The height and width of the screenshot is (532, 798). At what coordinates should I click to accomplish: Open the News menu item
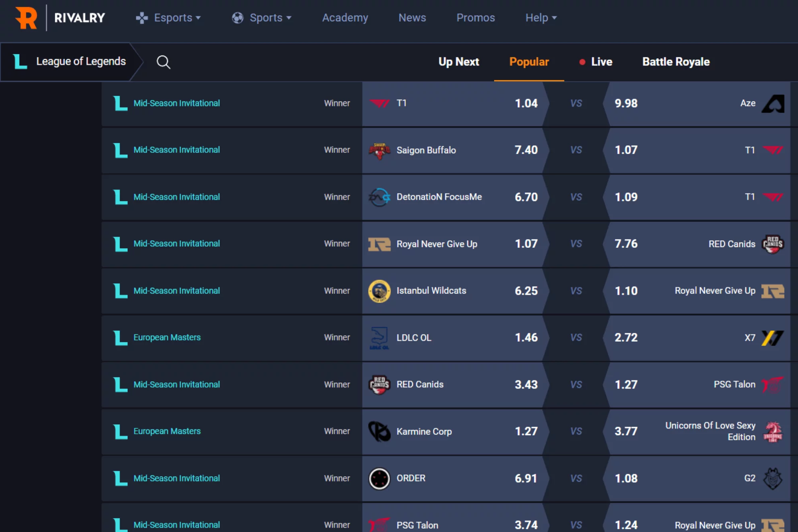412,18
